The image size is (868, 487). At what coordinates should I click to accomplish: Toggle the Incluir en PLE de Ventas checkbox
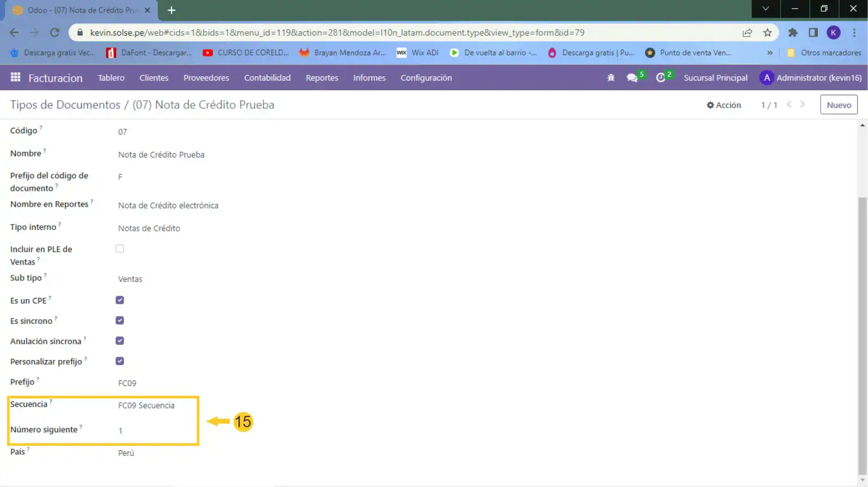120,249
